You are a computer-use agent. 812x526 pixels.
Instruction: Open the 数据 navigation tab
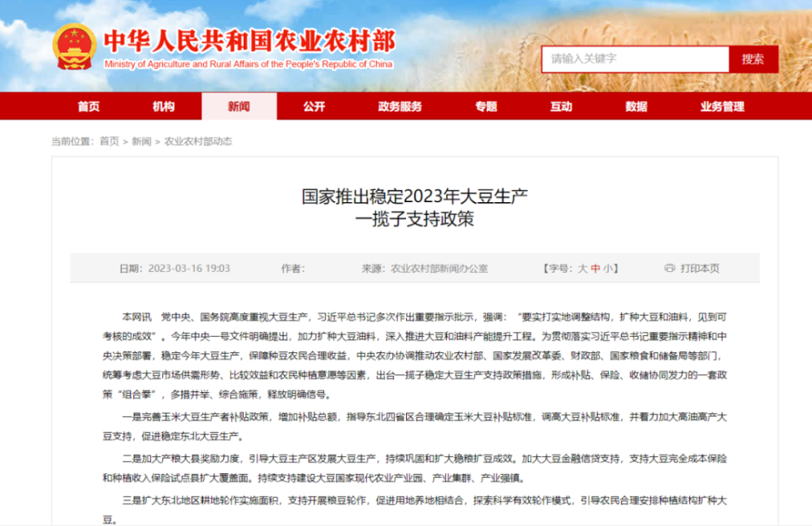coord(636,106)
